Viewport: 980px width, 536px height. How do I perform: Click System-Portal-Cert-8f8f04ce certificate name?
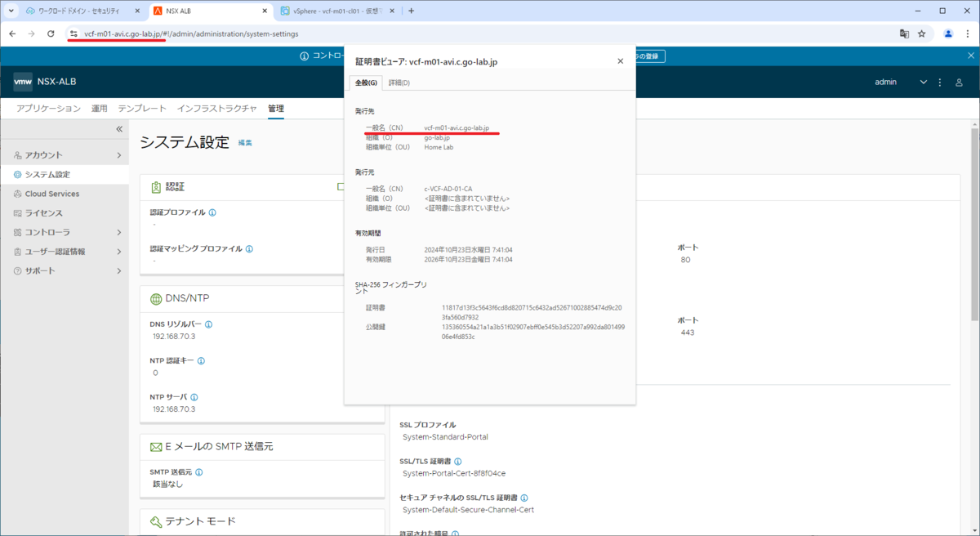[454, 473]
